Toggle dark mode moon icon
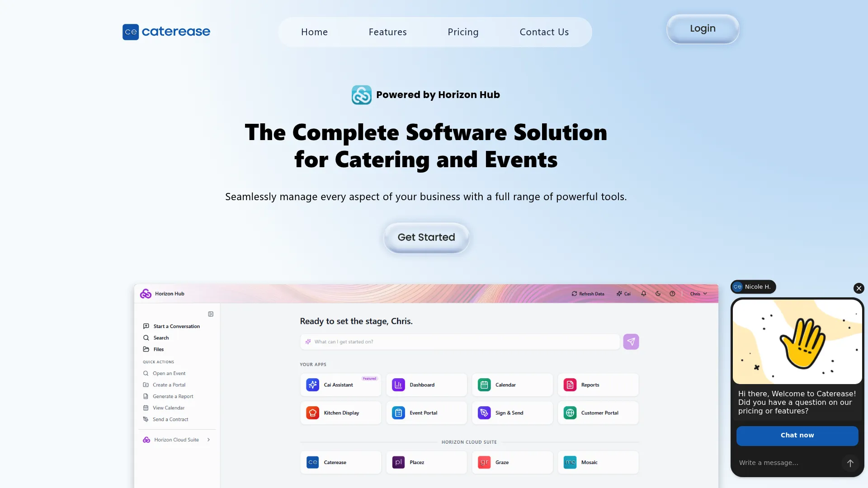 (x=658, y=294)
